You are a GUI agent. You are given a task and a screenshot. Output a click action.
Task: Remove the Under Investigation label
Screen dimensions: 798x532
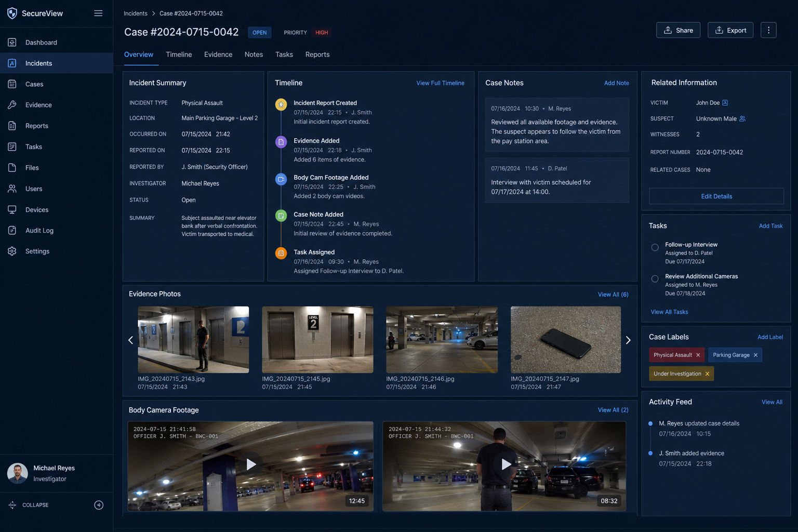pos(708,374)
